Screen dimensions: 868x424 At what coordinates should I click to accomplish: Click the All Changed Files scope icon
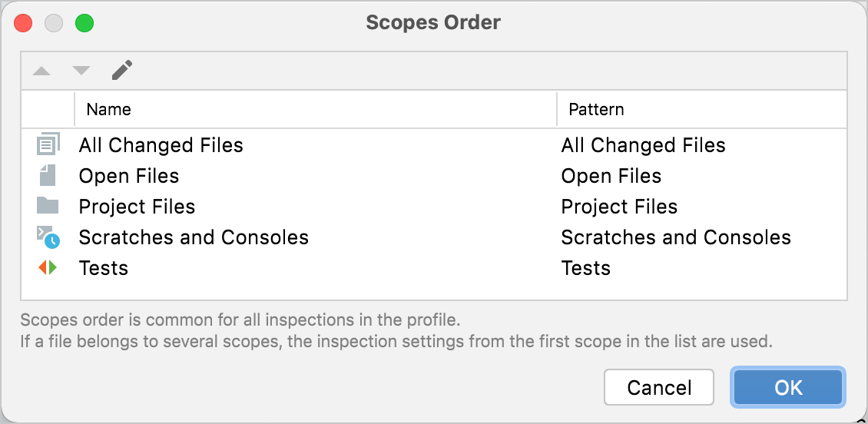point(48,144)
